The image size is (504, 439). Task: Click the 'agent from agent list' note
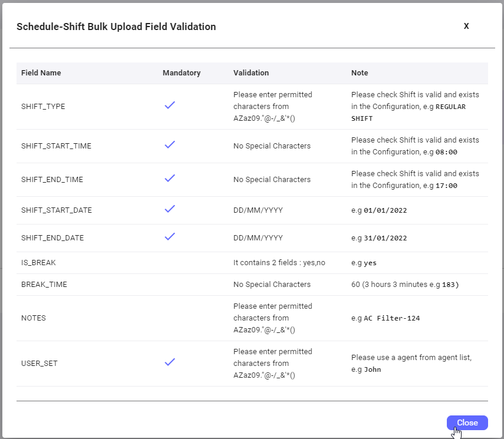tap(411, 363)
